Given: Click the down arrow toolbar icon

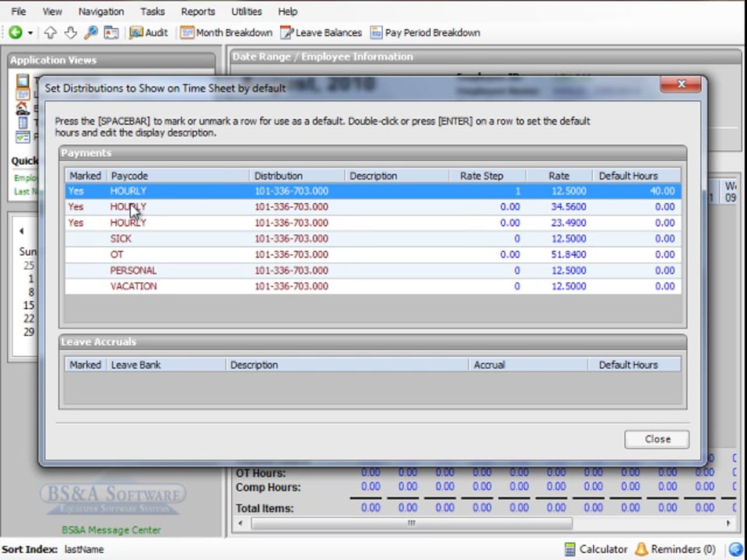Looking at the screenshot, I should coord(70,33).
